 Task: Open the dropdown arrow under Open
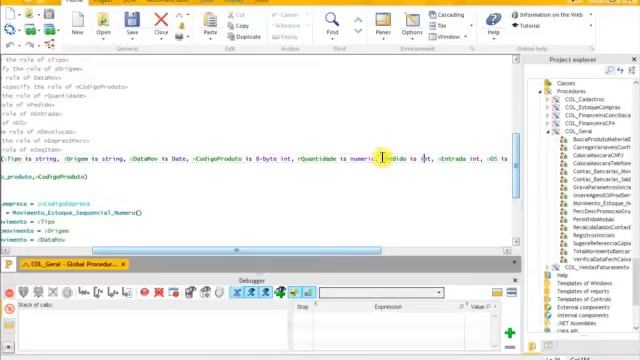pyautogui.click(x=103, y=39)
